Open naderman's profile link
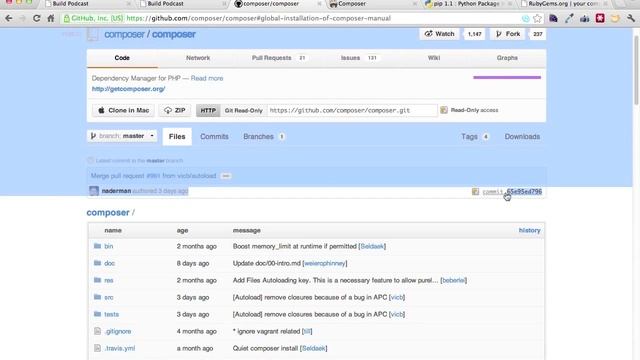 116,191
